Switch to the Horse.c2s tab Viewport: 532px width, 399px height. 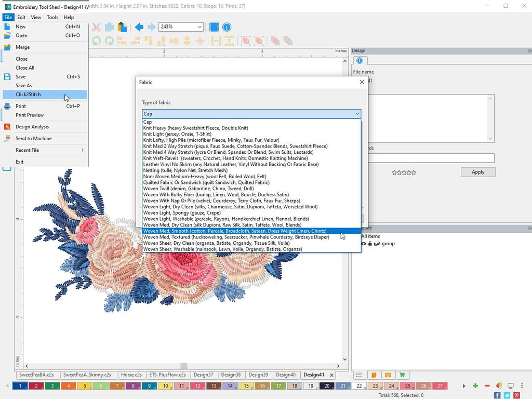(x=131, y=375)
